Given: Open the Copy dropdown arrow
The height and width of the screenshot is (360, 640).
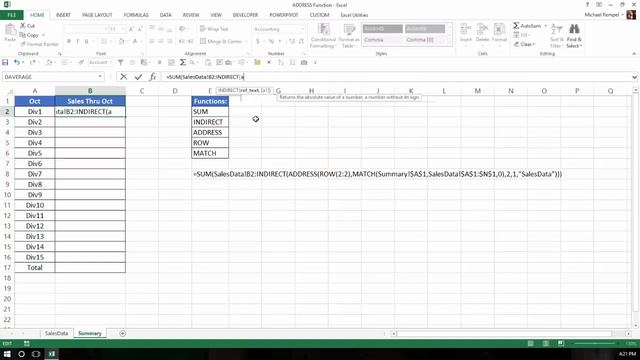Looking at the screenshot, I should tap(43, 35).
